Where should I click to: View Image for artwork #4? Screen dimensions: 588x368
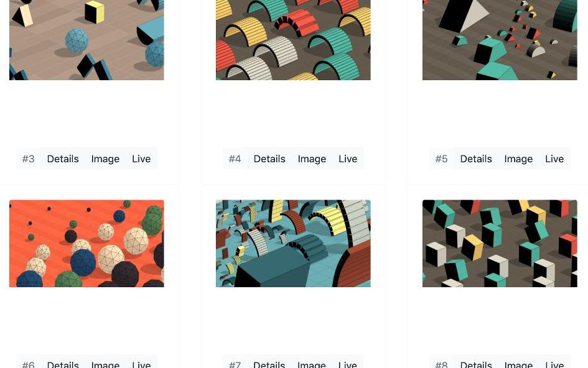click(x=312, y=159)
